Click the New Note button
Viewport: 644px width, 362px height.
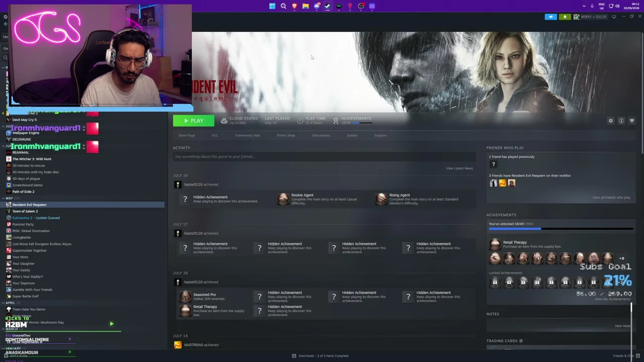point(622,326)
